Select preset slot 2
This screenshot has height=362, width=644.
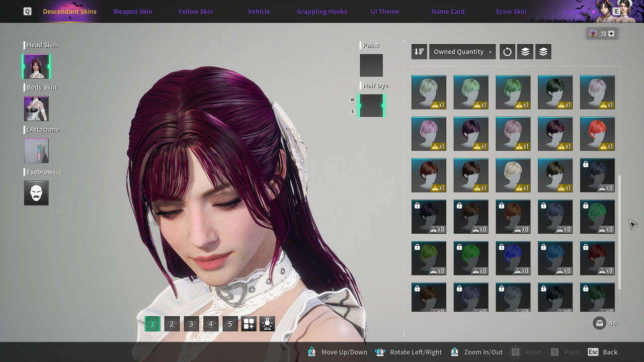pos(172,324)
